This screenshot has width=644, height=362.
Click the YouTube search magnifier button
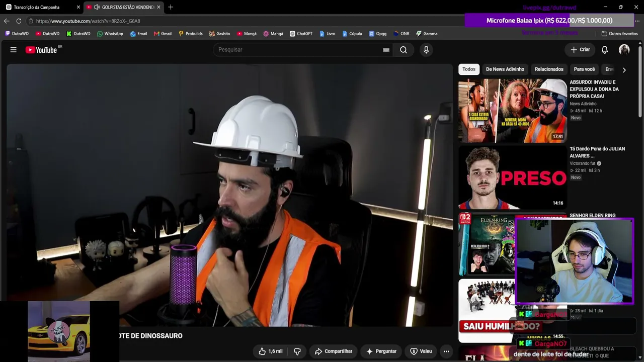coord(404,50)
